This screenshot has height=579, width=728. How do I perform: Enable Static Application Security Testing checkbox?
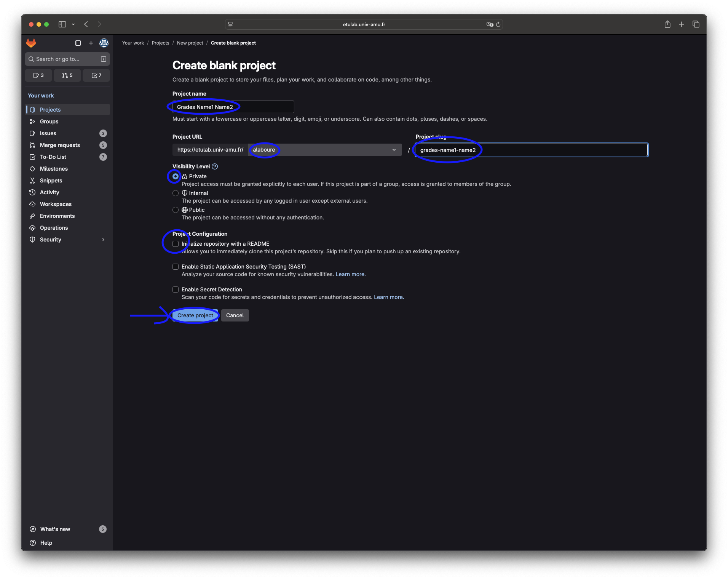176,267
